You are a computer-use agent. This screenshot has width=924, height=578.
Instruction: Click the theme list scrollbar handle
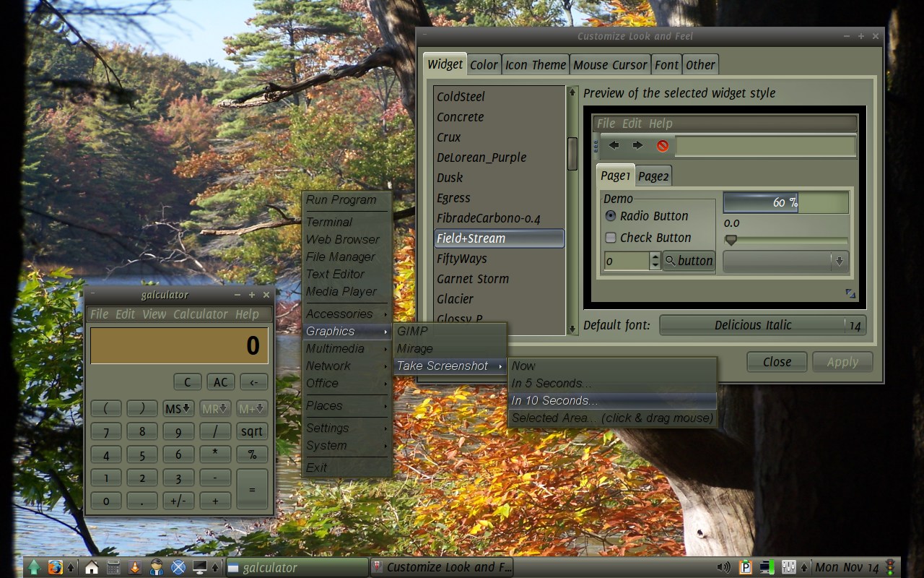pos(572,154)
